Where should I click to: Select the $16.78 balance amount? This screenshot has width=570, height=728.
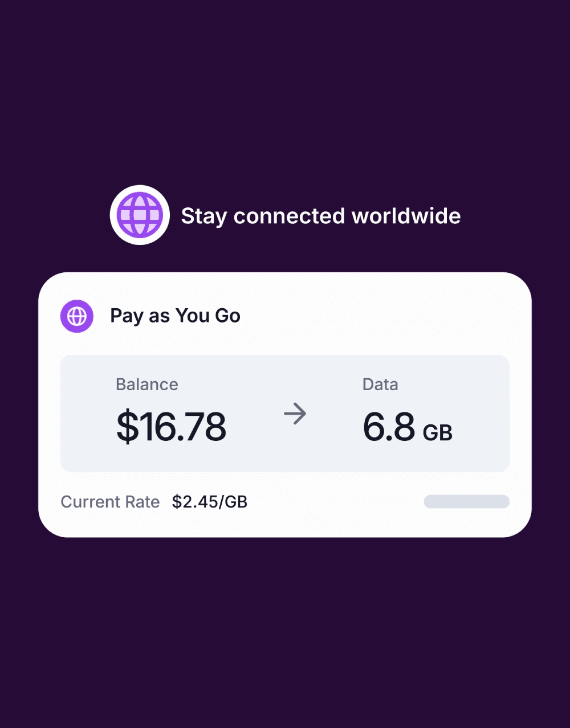point(172,427)
